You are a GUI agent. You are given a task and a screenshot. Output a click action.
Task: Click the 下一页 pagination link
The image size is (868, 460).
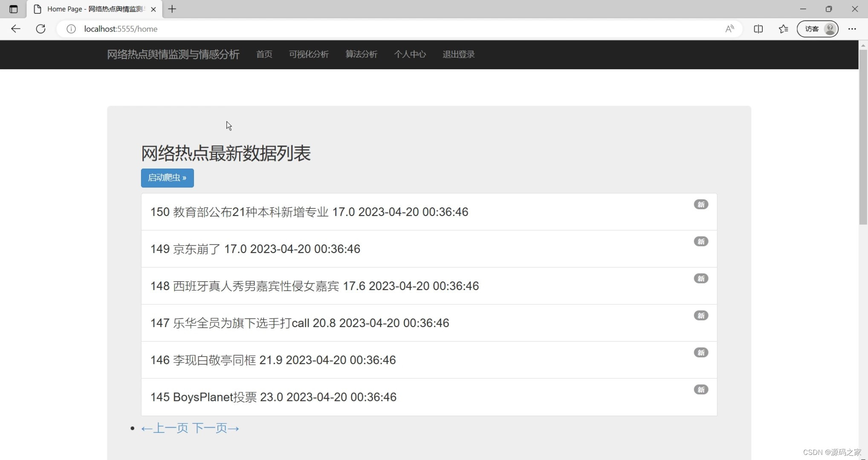click(216, 428)
